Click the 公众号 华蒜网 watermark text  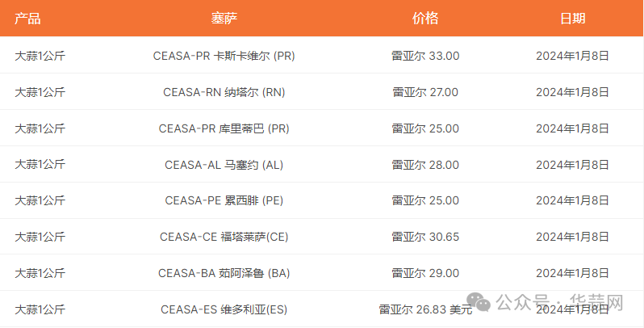click(x=559, y=302)
